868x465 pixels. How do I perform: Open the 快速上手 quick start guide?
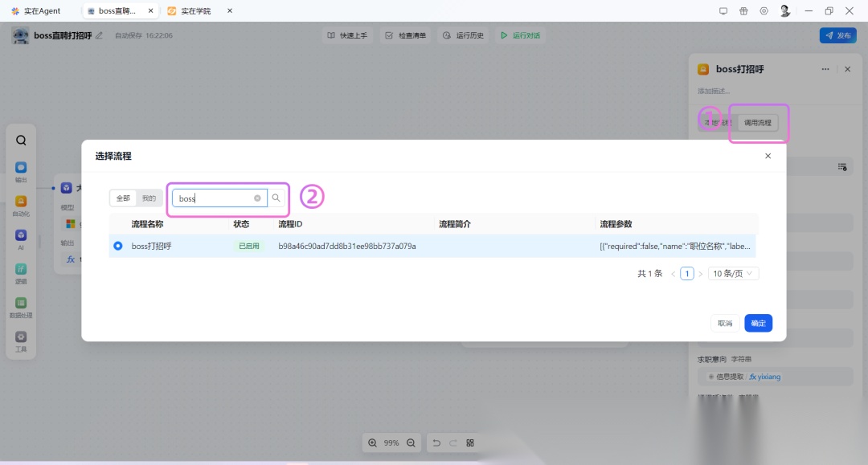click(x=347, y=35)
